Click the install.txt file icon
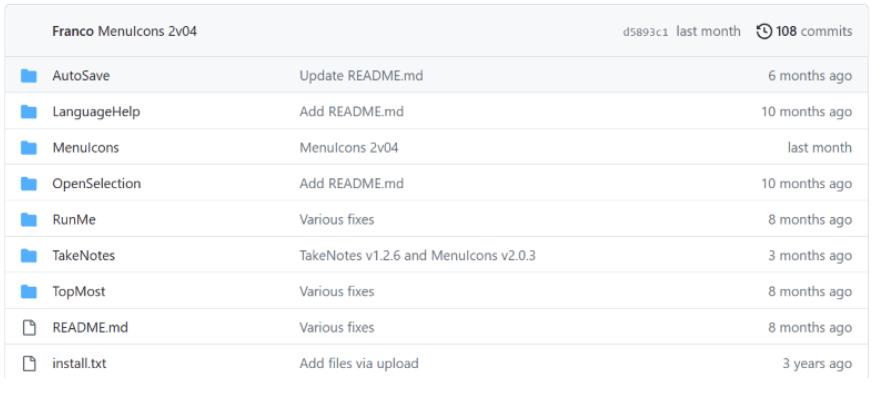 29,364
